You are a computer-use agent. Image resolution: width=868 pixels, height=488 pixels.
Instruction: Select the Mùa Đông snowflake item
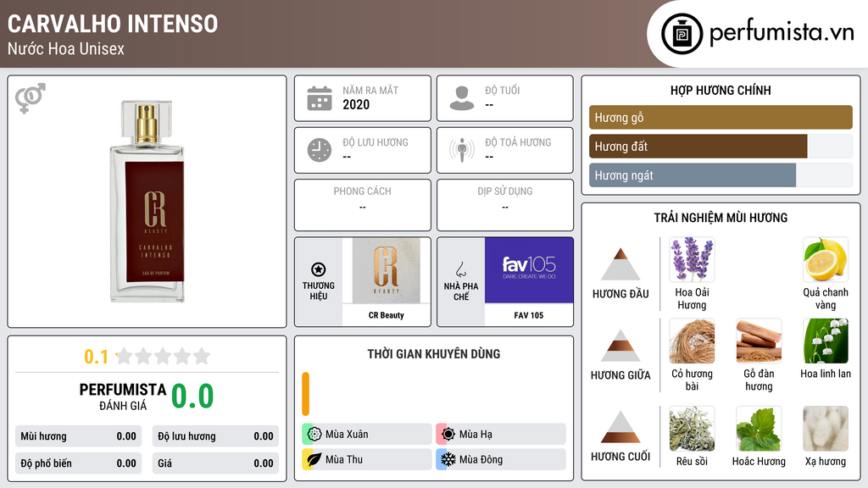tap(501, 459)
